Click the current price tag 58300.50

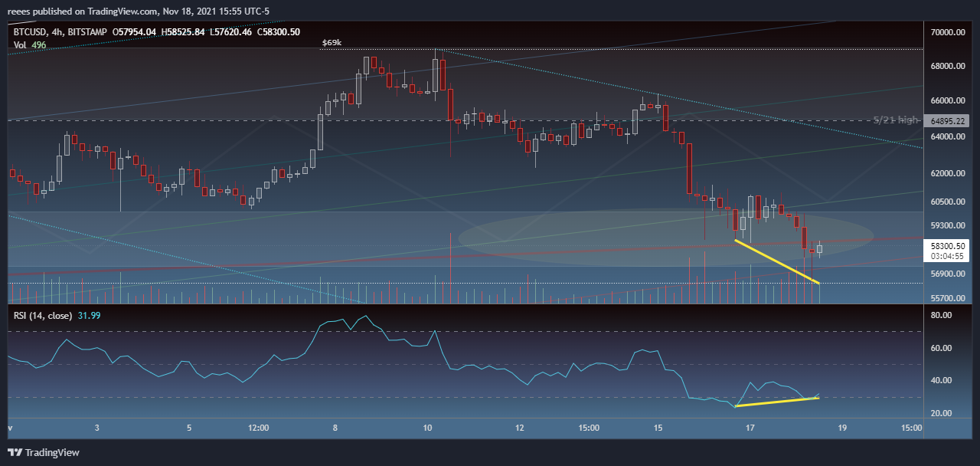click(x=948, y=246)
